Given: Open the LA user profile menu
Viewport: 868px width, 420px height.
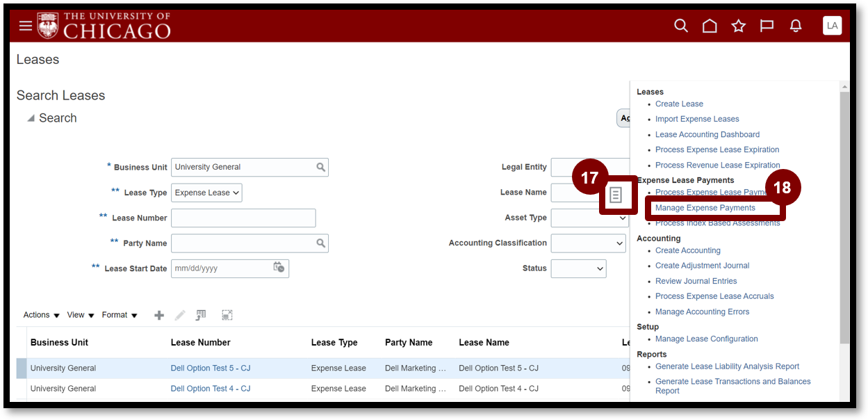Looking at the screenshot, I should [832, 26].
